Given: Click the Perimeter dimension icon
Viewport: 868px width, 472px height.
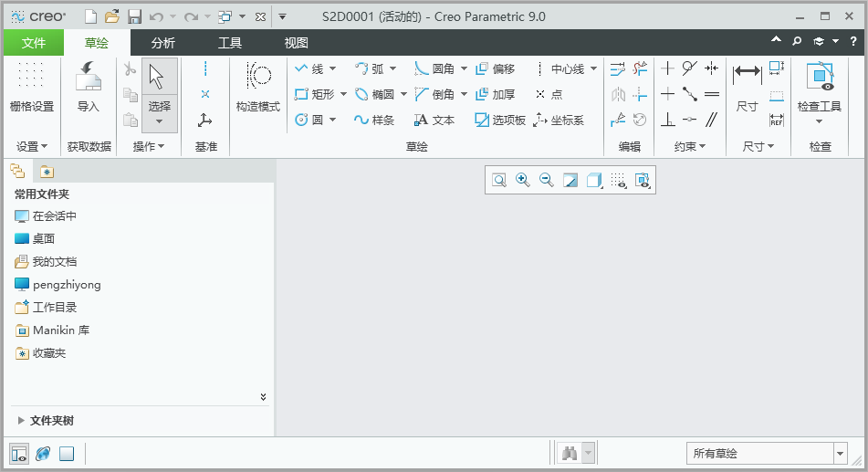Looking at the screenshot, I should 777,68.
